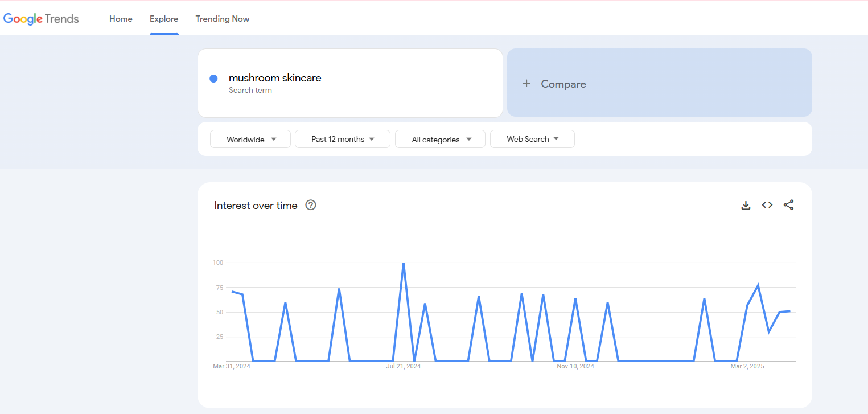Click the 100 y-axis label

218,263
